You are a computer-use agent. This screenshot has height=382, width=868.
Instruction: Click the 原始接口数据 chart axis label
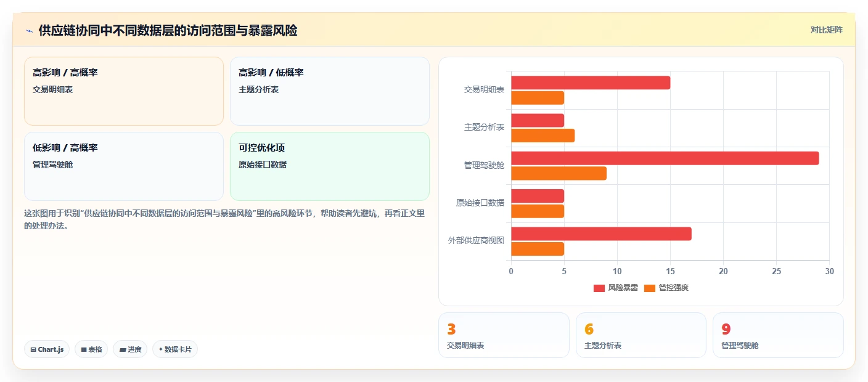pyautogui.click(x=480, y=203)
